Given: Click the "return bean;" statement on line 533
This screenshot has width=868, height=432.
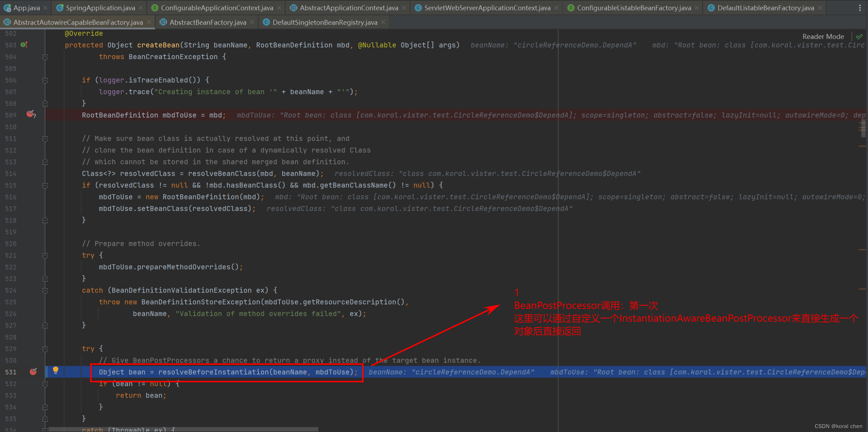Looking at the screenshot, I should tap(141, 395).
